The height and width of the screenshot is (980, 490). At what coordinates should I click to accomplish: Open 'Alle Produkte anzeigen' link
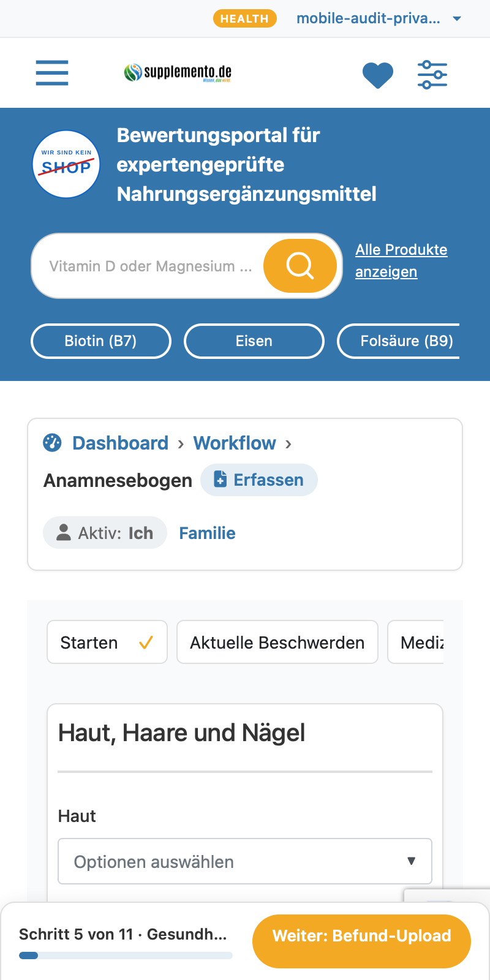click(401, 260)
